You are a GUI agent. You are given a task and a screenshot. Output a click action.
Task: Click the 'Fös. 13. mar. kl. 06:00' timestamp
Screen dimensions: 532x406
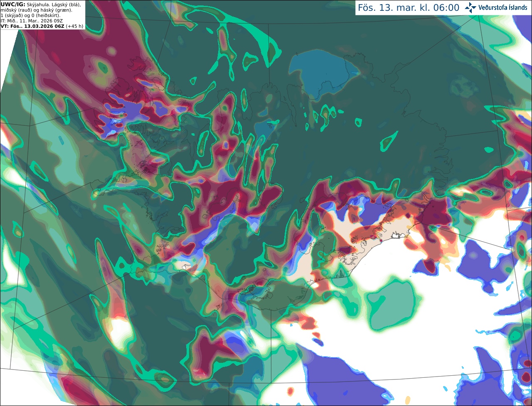tap(409, 8)
